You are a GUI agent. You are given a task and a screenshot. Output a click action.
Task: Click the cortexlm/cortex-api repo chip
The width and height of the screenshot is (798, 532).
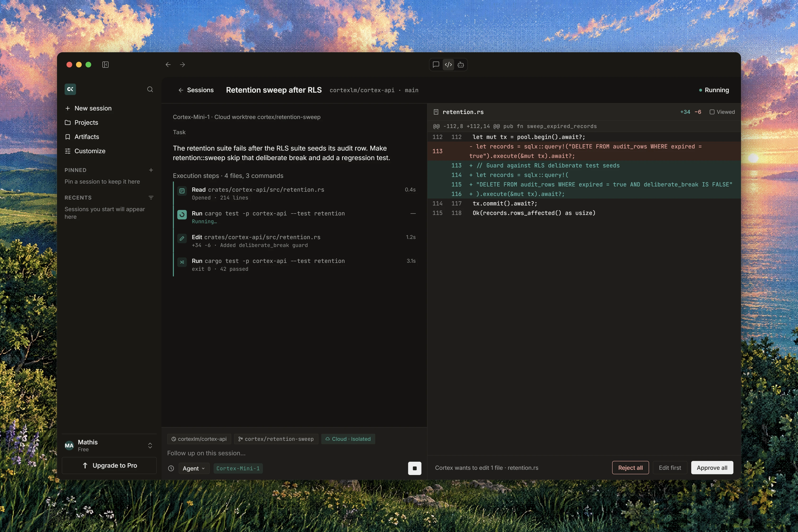pyautogui.click(x=199, y=439)
